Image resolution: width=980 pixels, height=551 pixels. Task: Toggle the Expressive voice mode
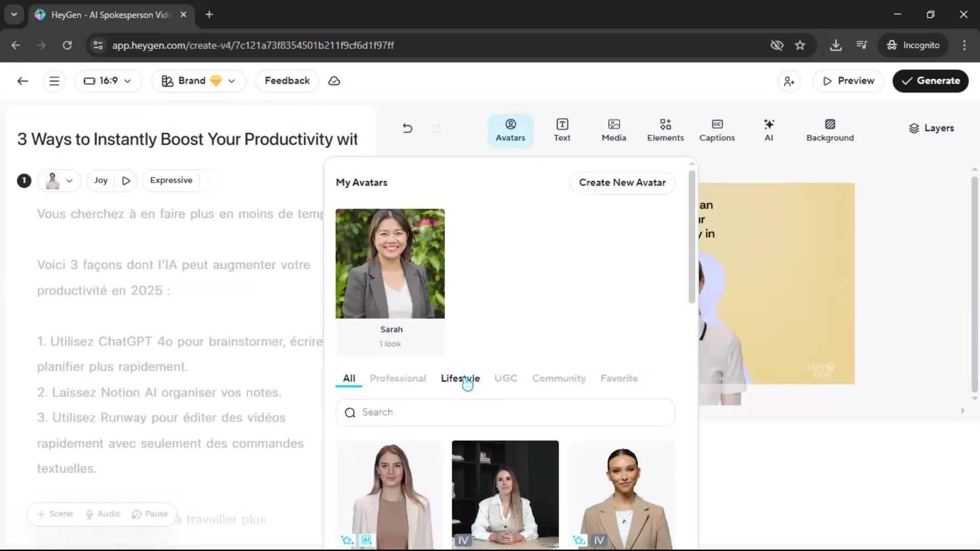pyautogui.click(x=171, y=181)
